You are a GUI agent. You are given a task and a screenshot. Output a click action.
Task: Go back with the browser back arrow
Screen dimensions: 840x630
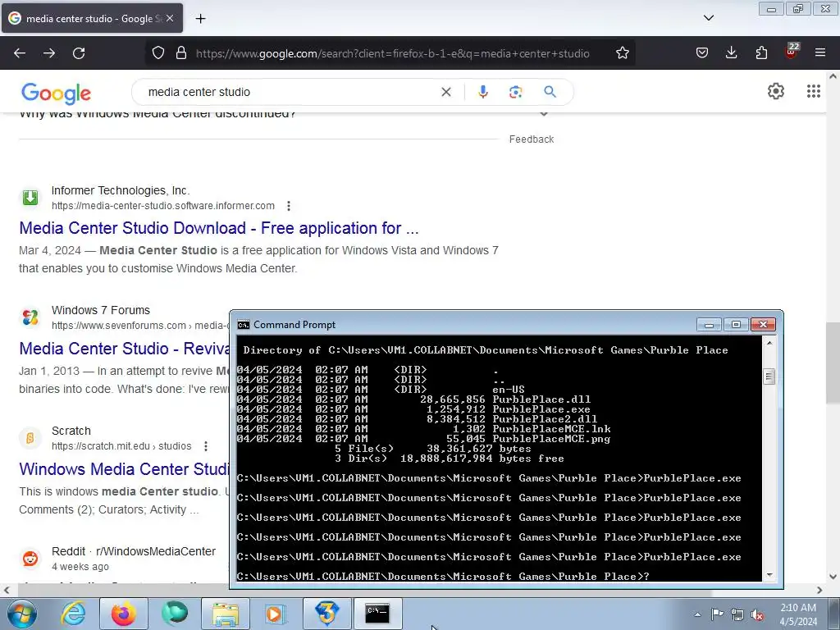[x=20, y=53]
